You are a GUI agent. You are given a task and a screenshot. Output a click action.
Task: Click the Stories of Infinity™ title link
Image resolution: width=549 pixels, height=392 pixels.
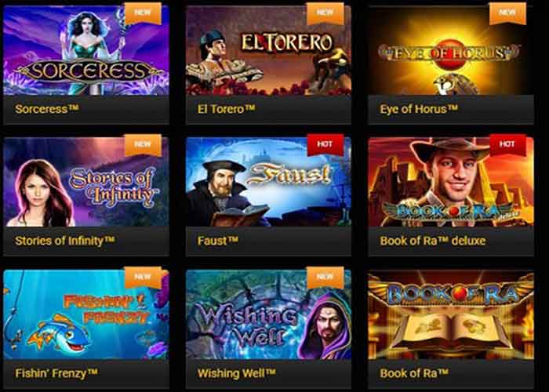pyautogui.click(x=65, y=241)
